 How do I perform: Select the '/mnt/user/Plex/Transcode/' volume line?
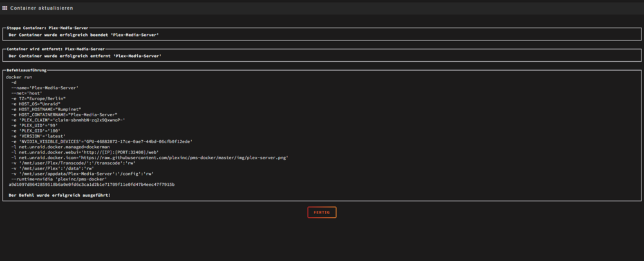(x=73, y=163)
